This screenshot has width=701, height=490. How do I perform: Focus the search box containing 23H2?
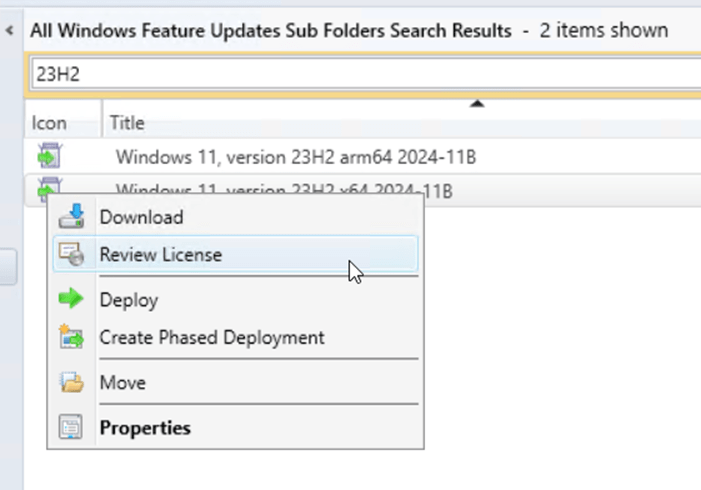[360, 74]
